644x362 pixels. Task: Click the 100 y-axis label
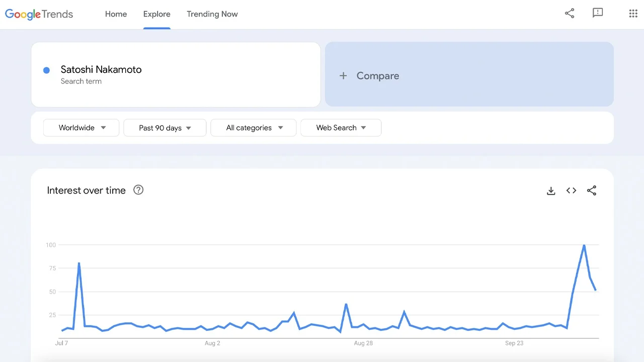50,245
